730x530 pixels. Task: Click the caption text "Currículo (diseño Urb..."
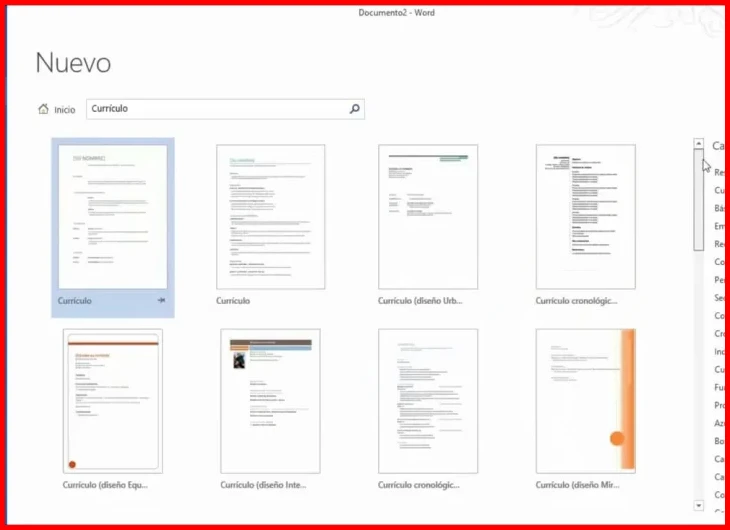(x=420, y=301)
